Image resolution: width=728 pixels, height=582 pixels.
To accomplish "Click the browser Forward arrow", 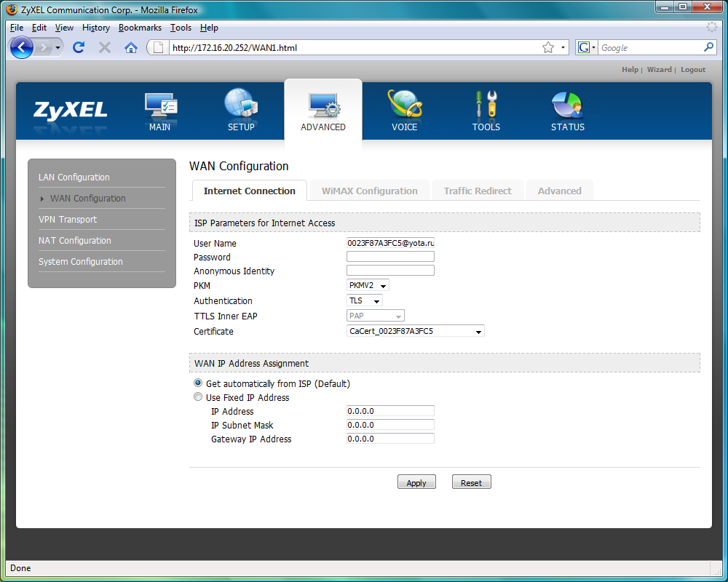I will coord(44,47).
